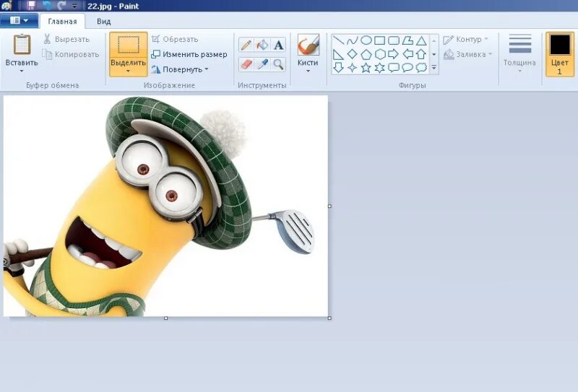Viewport: 578px width, 392px height.
Task: Click the Paste clipboard icon
Action: (22, 44)
